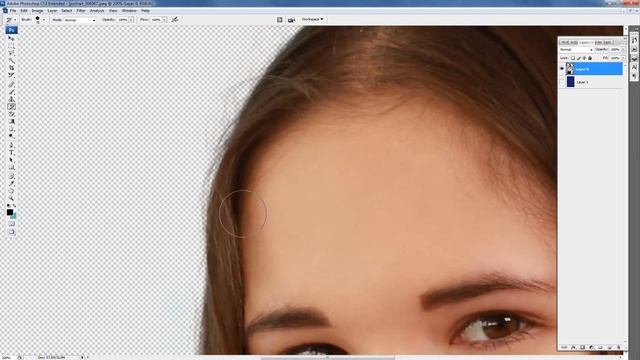Click the Layer 1 thumbnail
The image size is (640, 360).
570,82
